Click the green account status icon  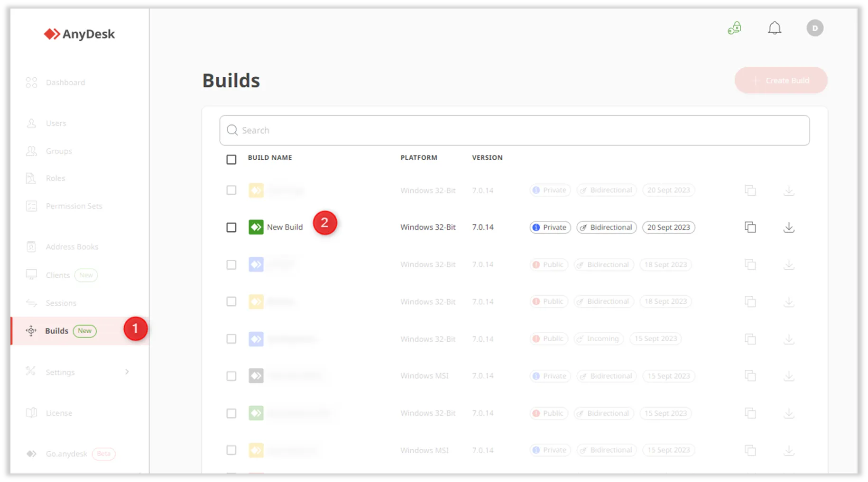click(x=734, y=28)
